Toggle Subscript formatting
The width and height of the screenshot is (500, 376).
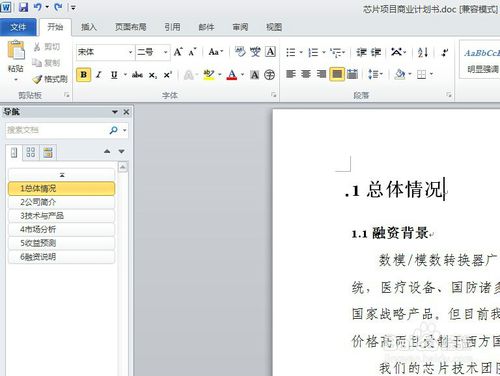coord(153,75)
